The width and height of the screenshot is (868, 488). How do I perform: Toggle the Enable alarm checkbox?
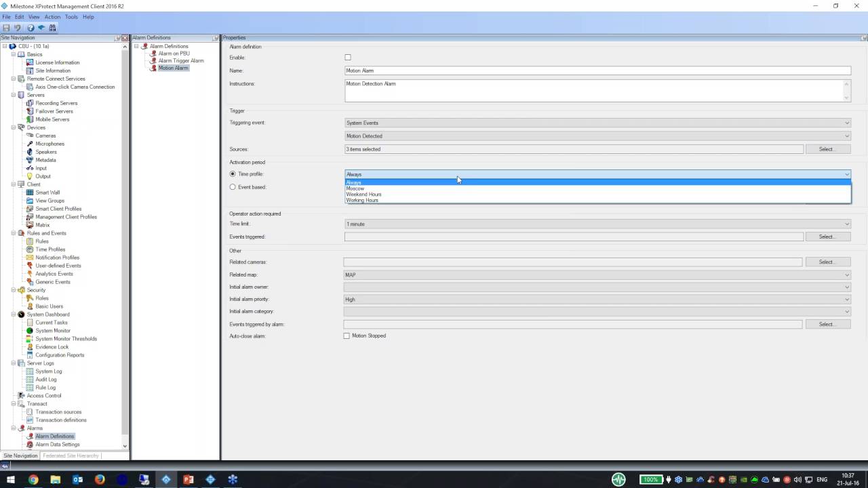pos(348,58)
